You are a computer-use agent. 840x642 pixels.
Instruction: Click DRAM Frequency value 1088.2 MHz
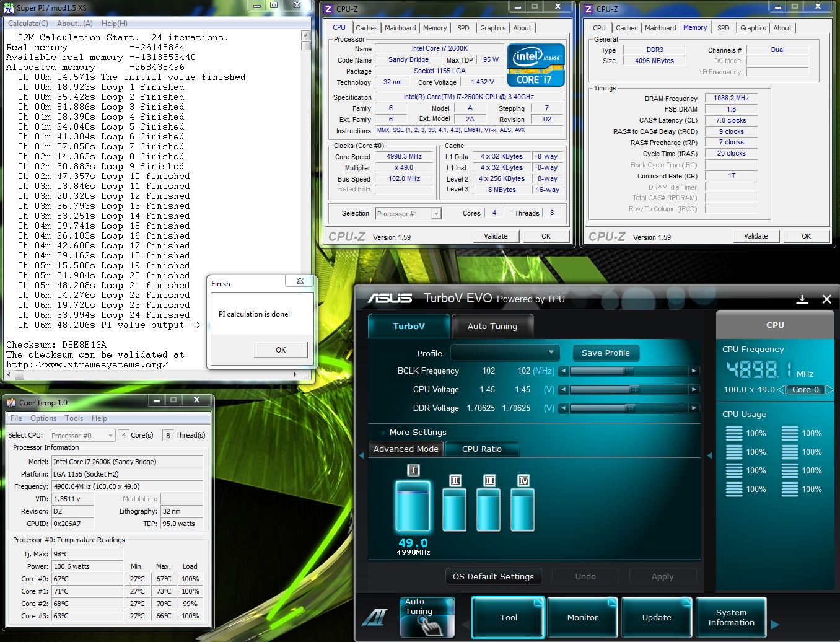click(731, 98)
